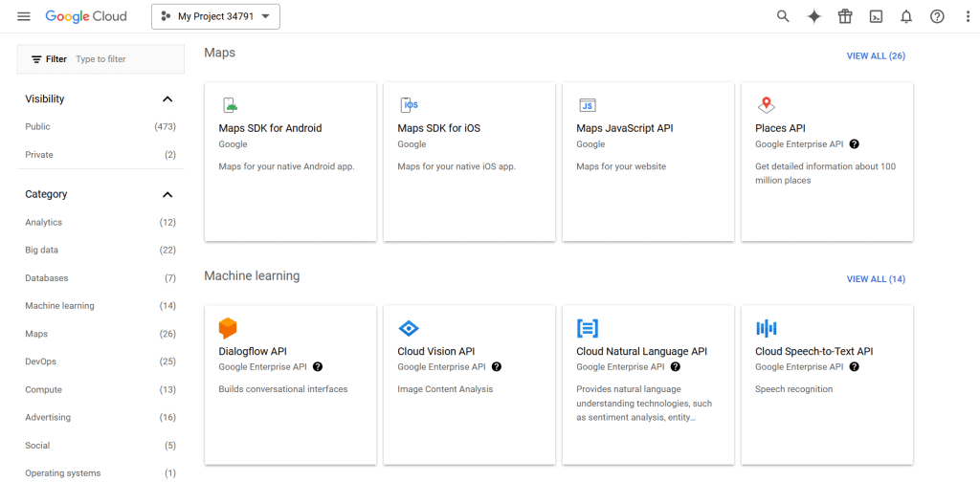This screenshot has width=980, height=482.
Task: Click the Dialogflow API orange icon
Action: point(228,328)
